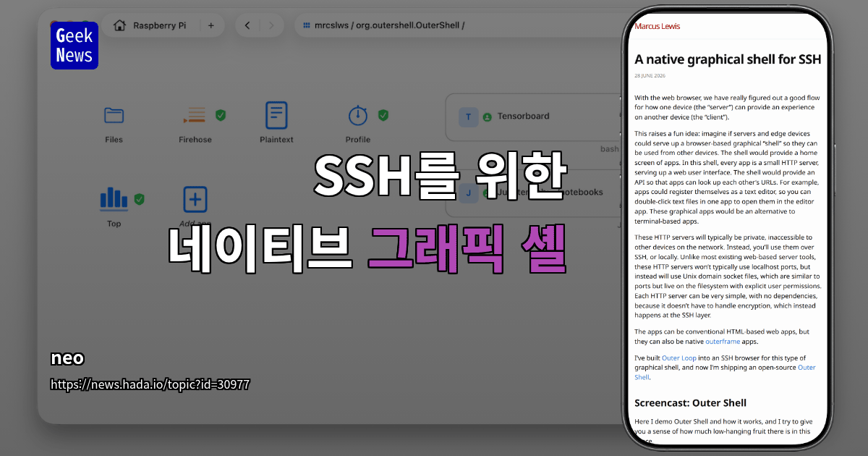This screenshot has height=456, width=868.
Task: Click the article title A native graphical shell for SSH
Action: (x=728, y=59)
